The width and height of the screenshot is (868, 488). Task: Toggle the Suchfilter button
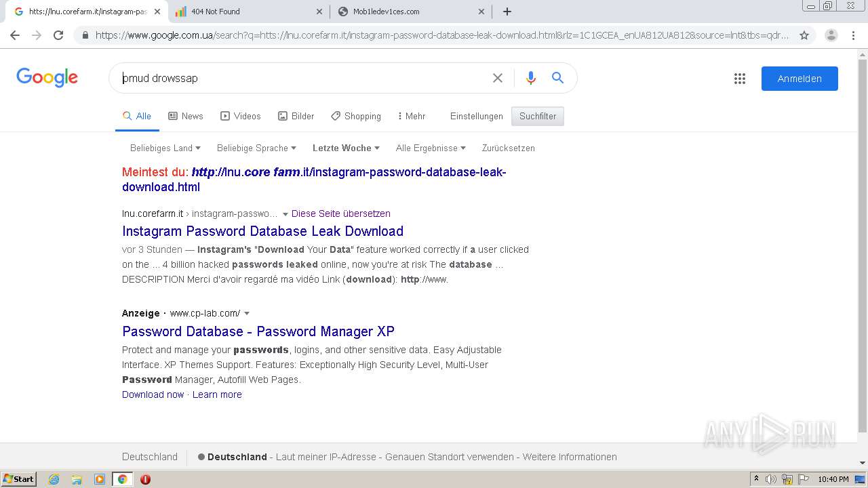(x=538, y=116)
